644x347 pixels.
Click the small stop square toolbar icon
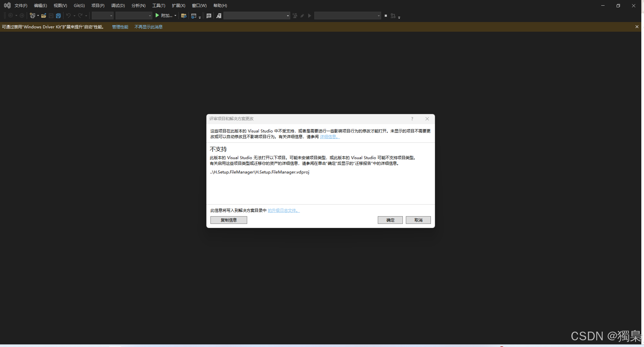coord(386,16)
